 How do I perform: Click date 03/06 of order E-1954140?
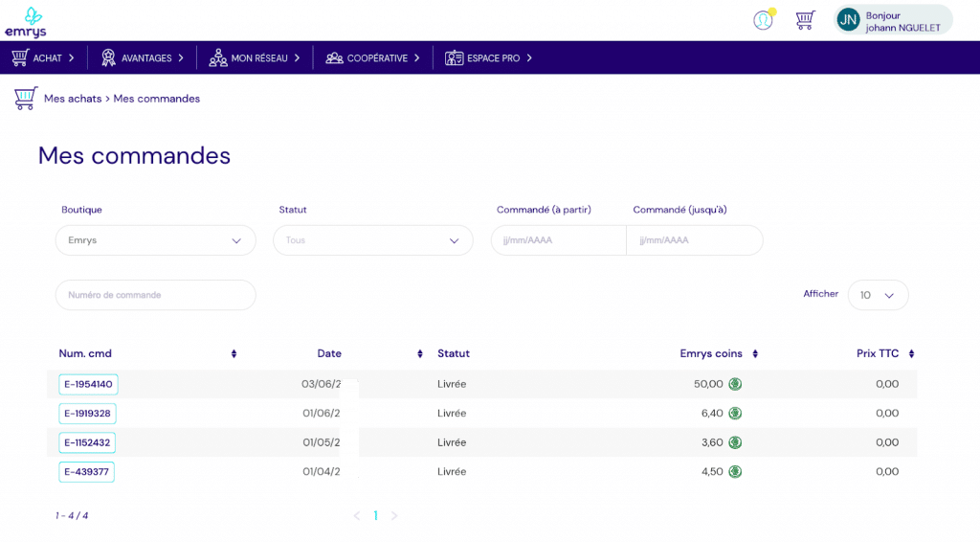(x=322, y=384)
